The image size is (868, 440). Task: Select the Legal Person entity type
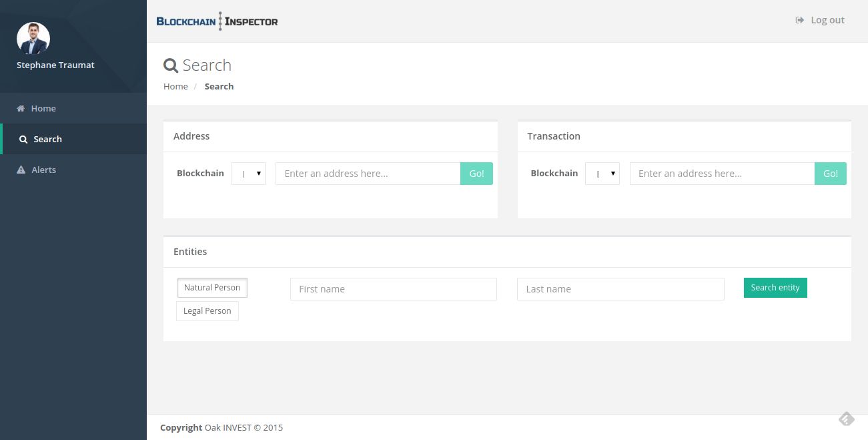click(x=207, y=311)
